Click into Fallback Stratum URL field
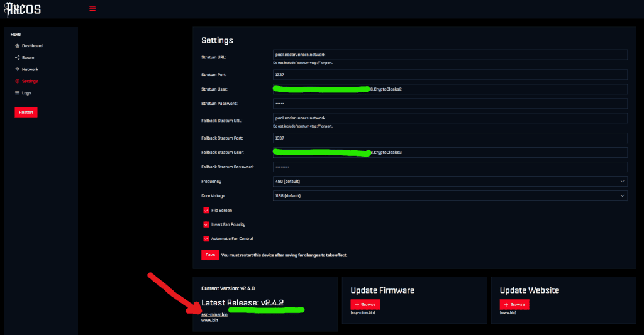 click(x=450, y=118)
